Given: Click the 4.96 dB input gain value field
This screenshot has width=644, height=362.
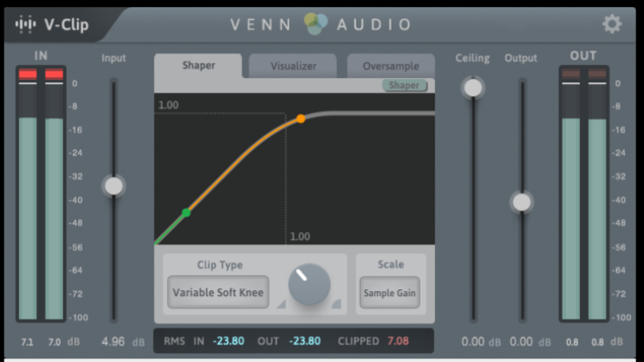Looking at the screenshot, I should pyautogui.click(x=114, y=342).
